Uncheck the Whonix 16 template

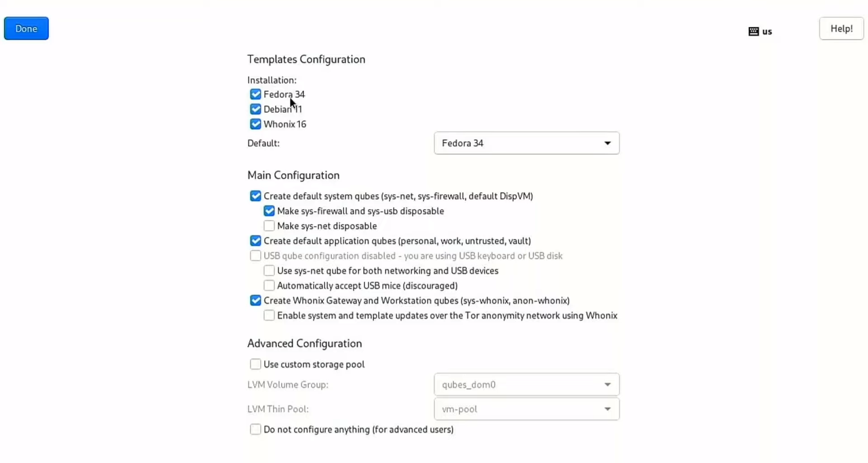(255, 124)
